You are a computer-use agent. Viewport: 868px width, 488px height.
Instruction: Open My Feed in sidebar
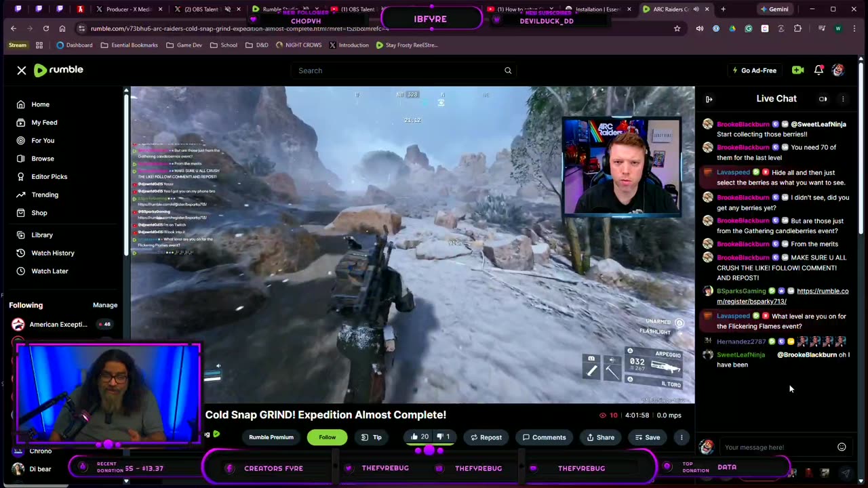(44, 123)
